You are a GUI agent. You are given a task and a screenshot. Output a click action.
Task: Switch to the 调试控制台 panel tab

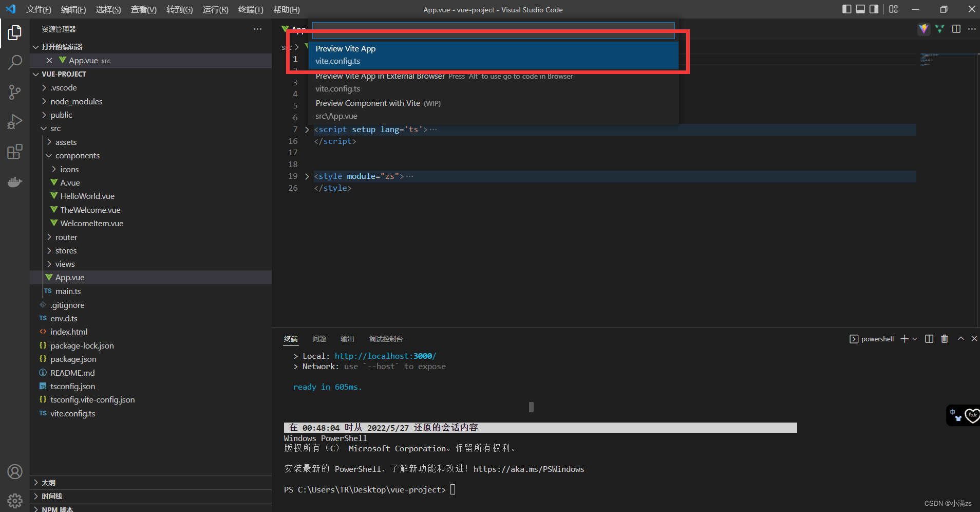click(x=386, y=339)
